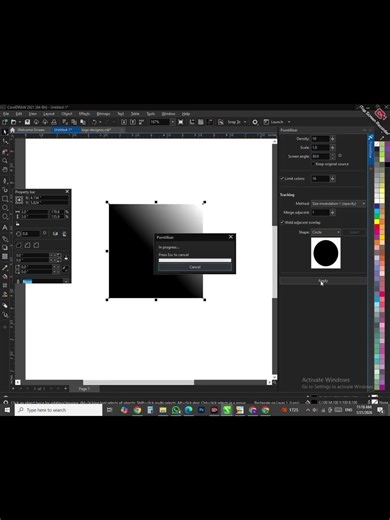Pick the red swatch in color palette
This screenshot has height=520, width=390.
tap(377, 227)
